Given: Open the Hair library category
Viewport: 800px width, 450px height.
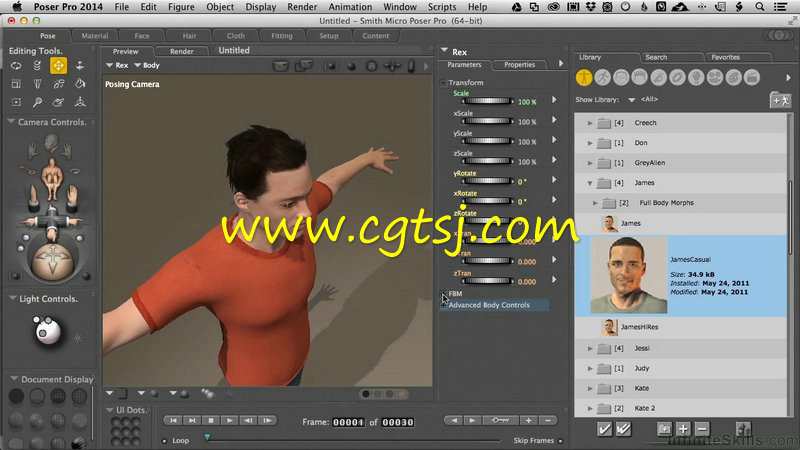Looking at the screenshot, I should (x=640, y=78).
